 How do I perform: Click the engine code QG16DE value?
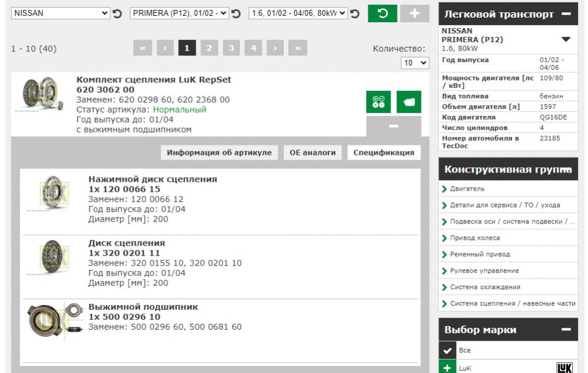pyautogui.click(x=553, y=117)
